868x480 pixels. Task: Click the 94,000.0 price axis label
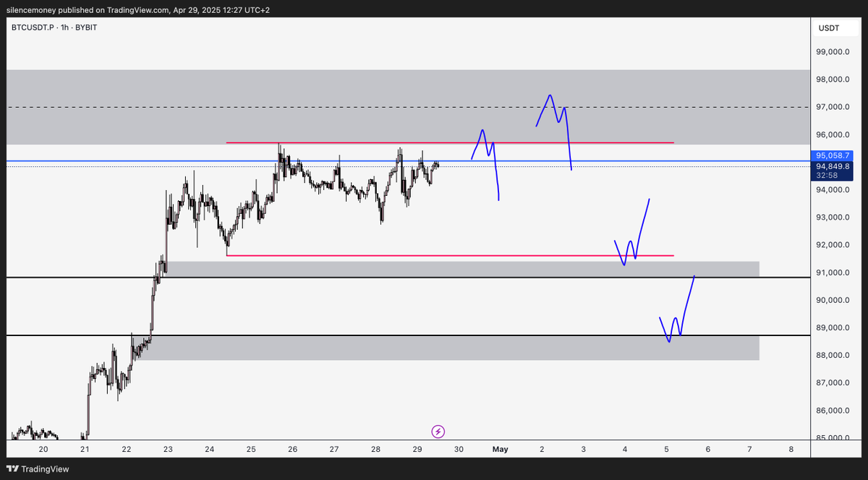click(833, 190)
